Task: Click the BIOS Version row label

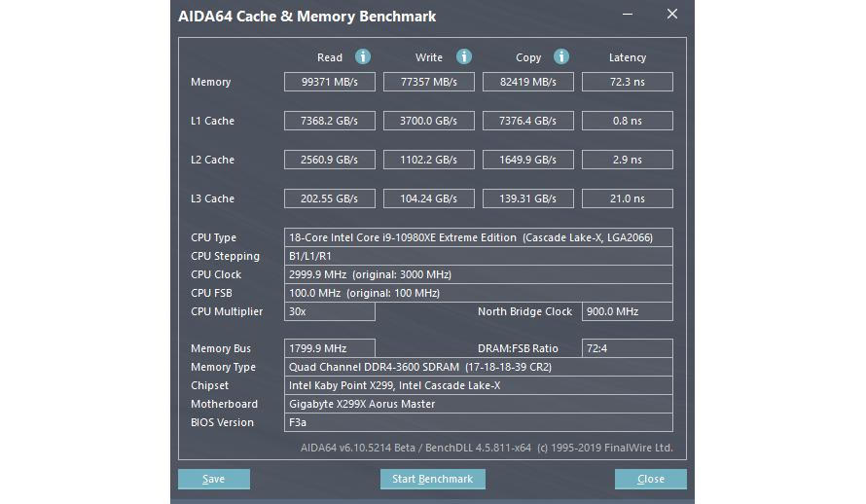Action: pyautogui.click(x=222, y=422)
